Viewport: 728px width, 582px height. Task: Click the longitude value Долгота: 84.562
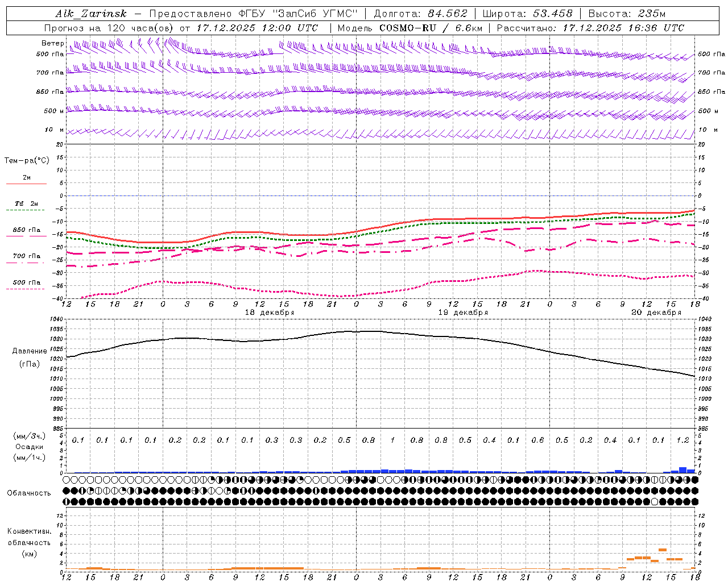tap(420, 14)
